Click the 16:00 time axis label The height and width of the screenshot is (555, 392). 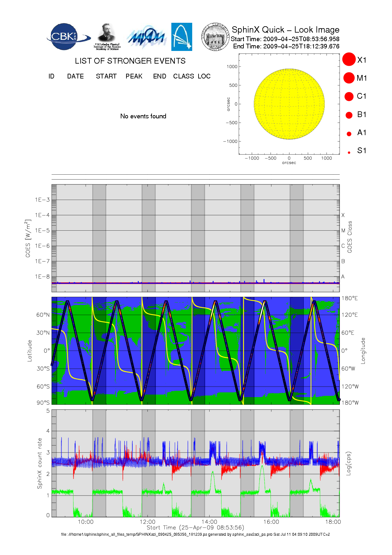[x=271, y=522]
